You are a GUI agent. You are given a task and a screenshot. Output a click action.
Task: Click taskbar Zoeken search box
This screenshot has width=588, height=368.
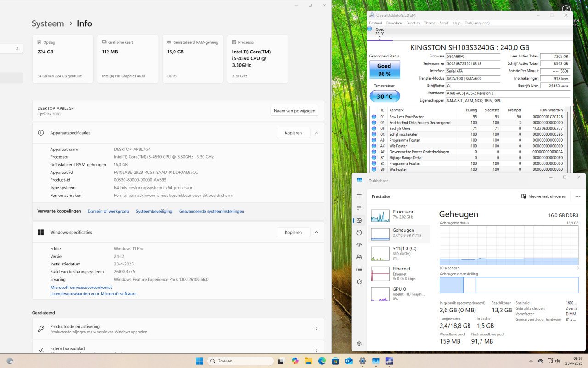coord(240,361)
